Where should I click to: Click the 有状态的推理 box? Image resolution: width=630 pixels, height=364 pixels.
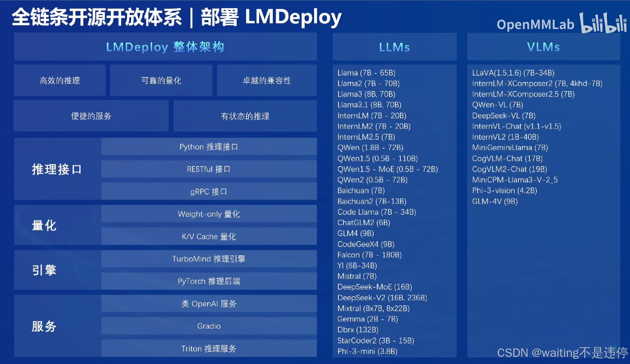point(245,116)
